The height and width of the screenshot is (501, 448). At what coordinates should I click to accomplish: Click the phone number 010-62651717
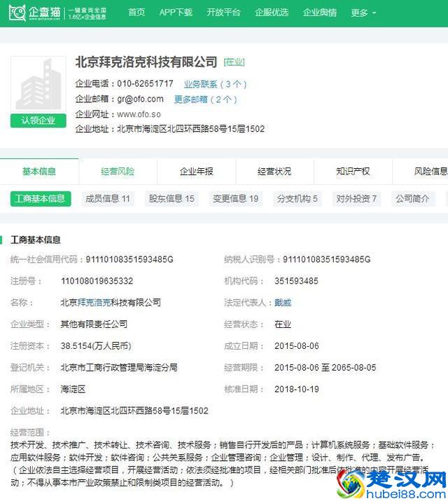click(145, 83)
